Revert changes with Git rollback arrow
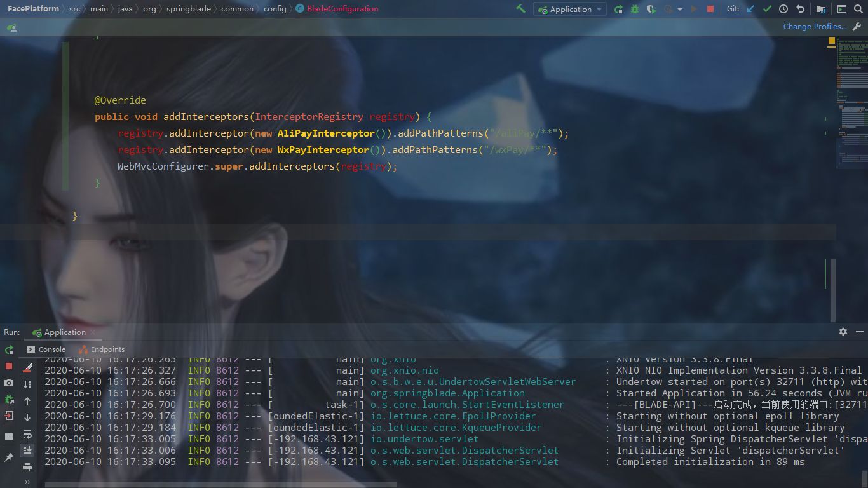Image resolution: width=868 pixels, height=488 pixels. [x=800, y=10]
